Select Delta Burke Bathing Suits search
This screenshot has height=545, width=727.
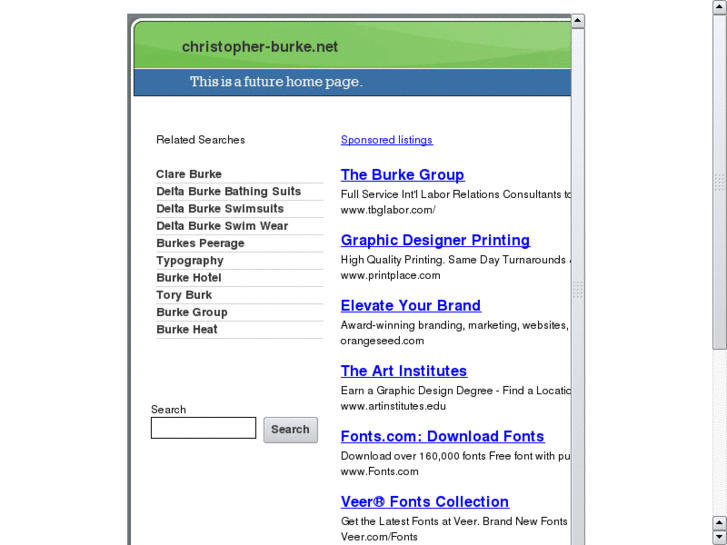(x=229, y=191)
